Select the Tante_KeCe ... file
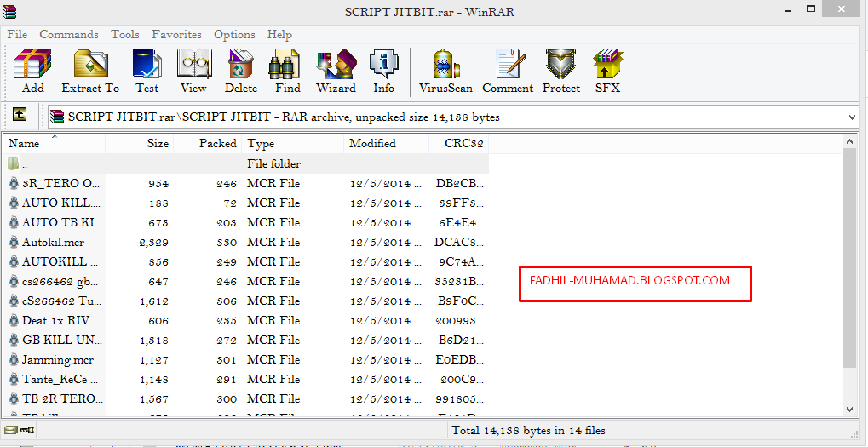The width and height of the screenshot is (868, 447). (x=246, y=379)
